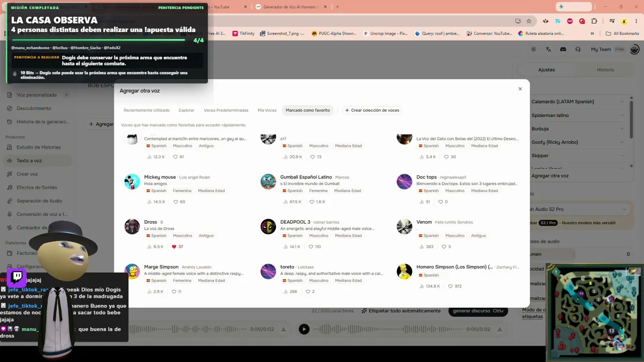This screenshot has width=644, height=362.
Task: Click the plus icon beside Voz personalizada
Action: click(x=66, y=95)
